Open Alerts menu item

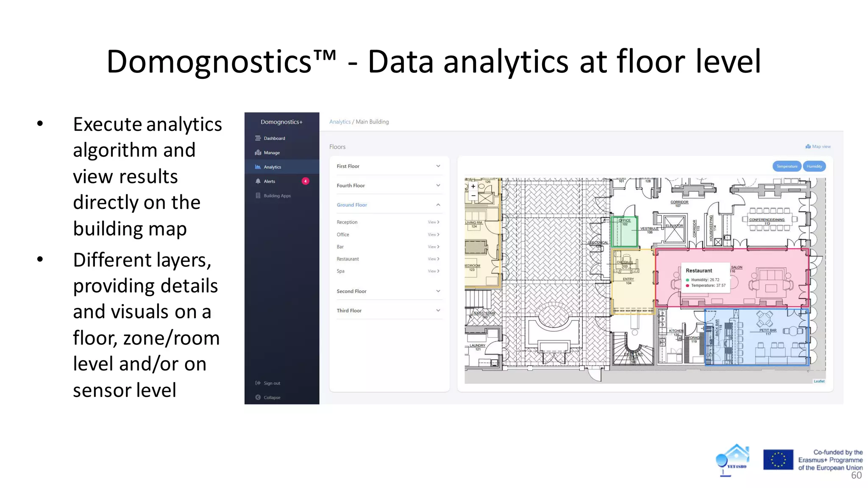click(269, 181)
